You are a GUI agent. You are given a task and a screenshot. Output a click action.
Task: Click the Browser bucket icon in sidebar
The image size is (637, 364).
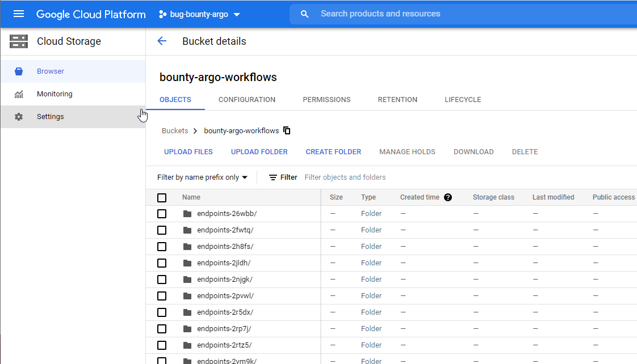coord(19,71)
